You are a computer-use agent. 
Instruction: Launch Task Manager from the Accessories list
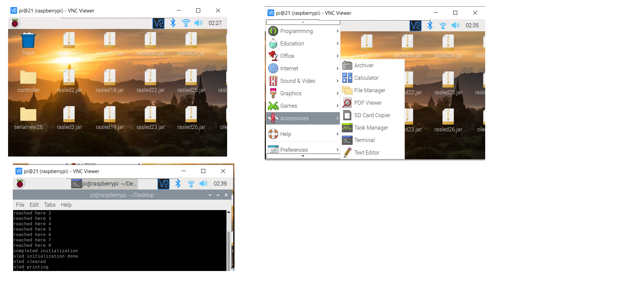click(371, 128)
